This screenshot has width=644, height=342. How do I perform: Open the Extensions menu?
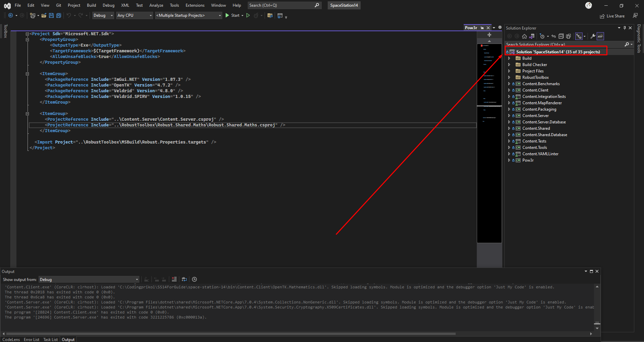(195, 5)
